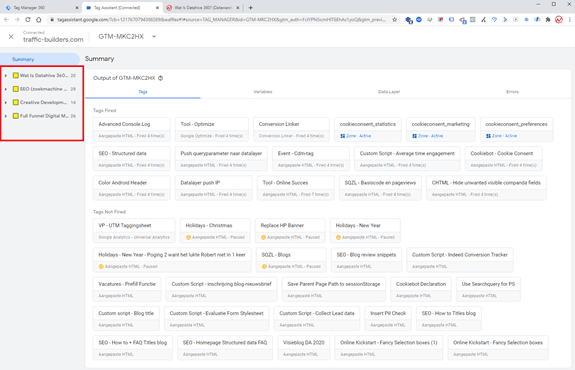Expand the Creative Developm... page entry

click(6, 102)
